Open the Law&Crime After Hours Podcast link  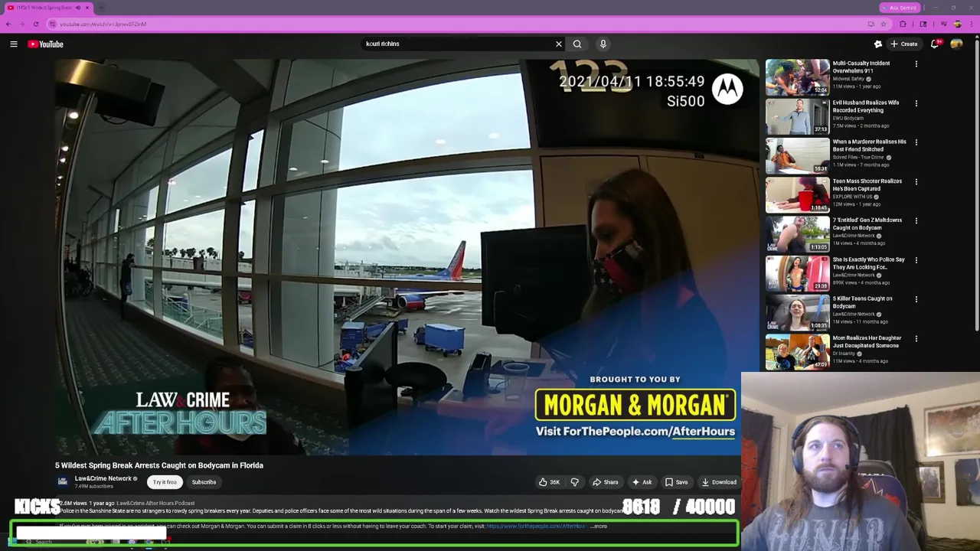pyautogui.click(x=155, y=504)
